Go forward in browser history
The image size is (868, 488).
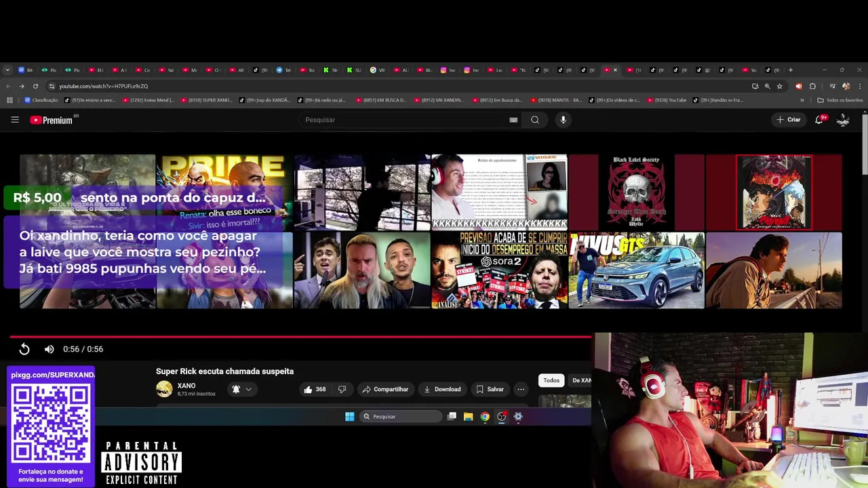click(x=22, y=86)
